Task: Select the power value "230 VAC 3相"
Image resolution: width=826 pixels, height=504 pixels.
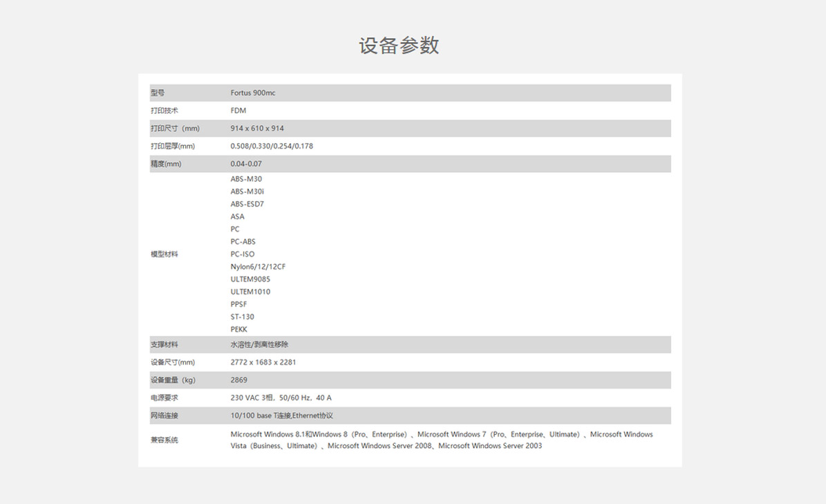Action: (252, 398)
